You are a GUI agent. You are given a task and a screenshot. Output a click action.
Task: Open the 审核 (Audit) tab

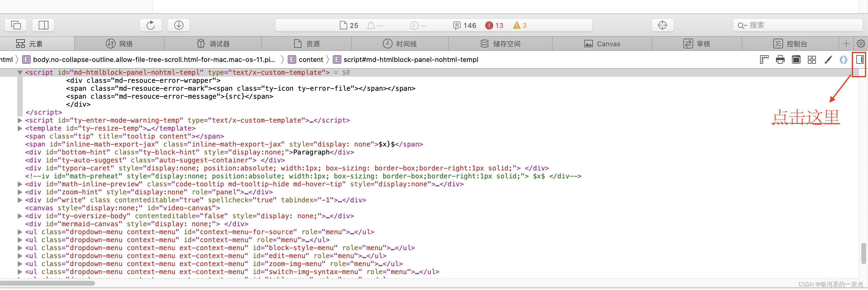click(x=697, y=44)
